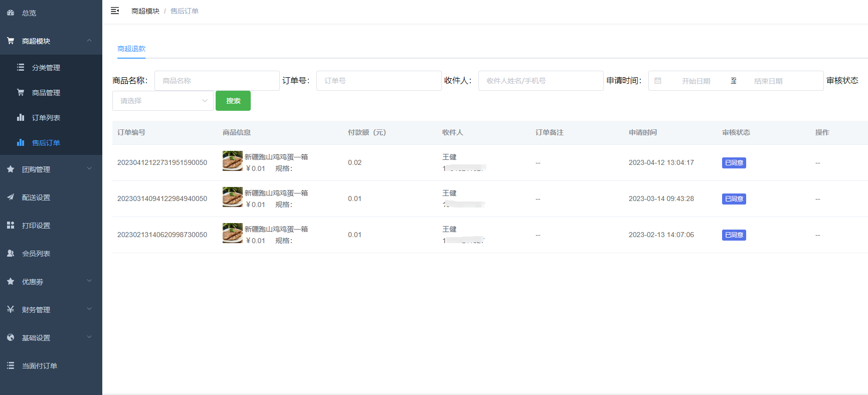The width and height of the screenshot is (868, 395).
Task: Open 售后订单 in the sidebar
Action: click(x=46, y=143)
